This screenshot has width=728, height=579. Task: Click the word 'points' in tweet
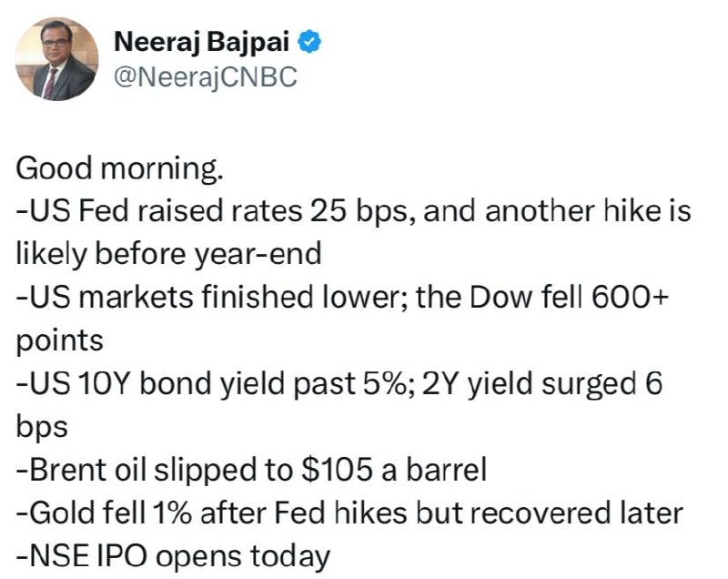[x=59, y=341]
